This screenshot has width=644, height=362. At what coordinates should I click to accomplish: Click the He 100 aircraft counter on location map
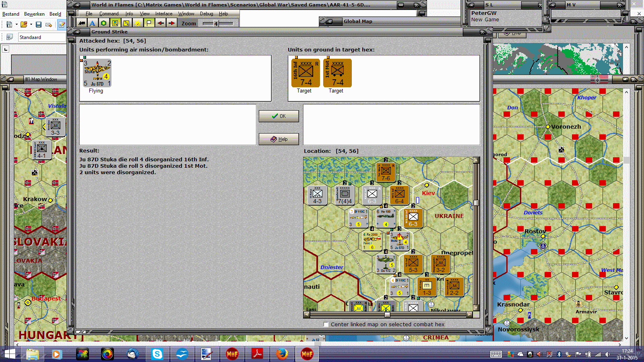point(386,218)
